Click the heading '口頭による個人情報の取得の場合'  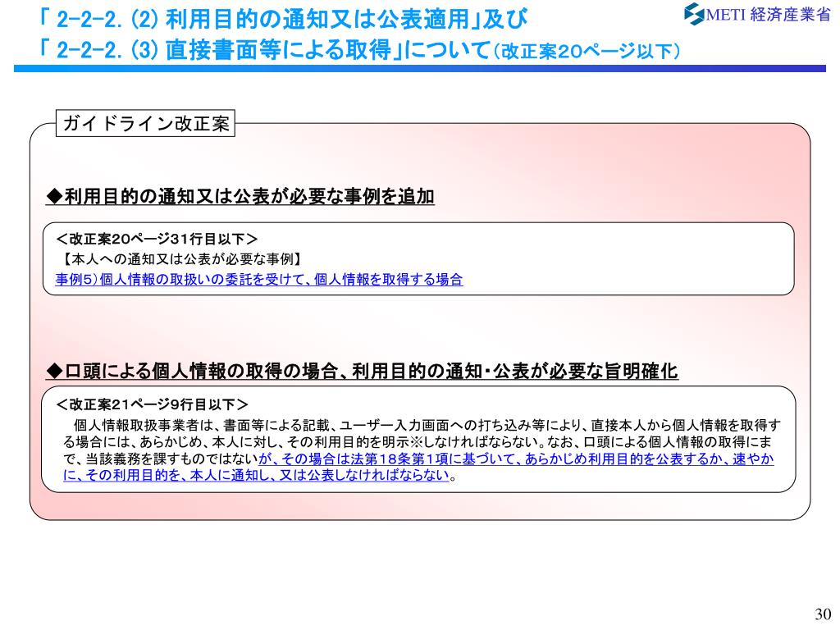click(362, 370)
